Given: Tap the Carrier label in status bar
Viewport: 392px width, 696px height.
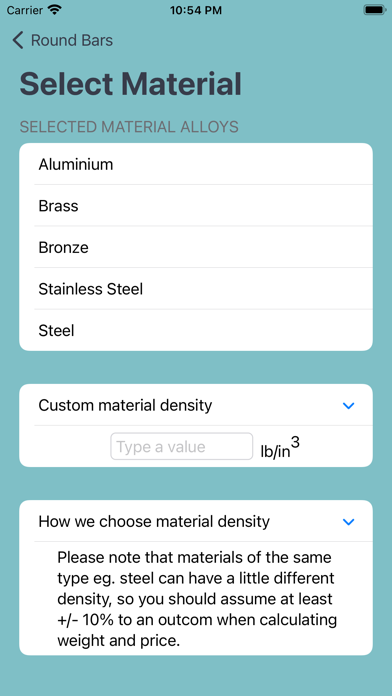Looking at the screenshot, I should (x=24, y=10).
